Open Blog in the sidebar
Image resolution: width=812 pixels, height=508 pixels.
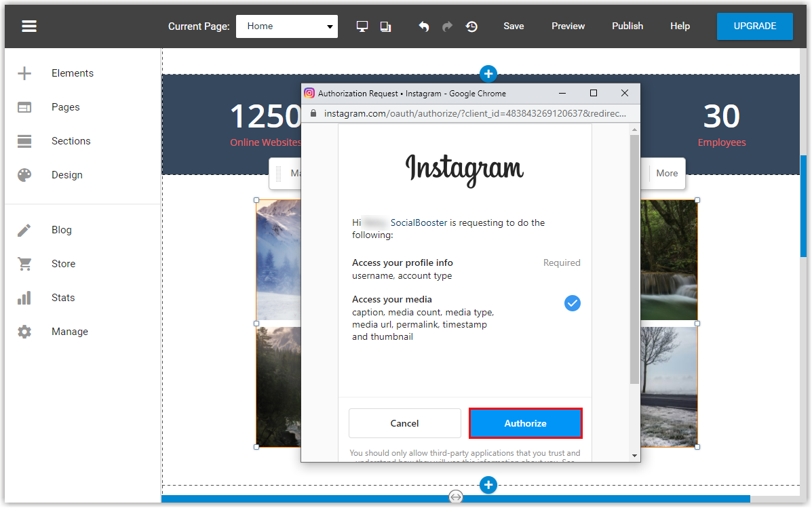[62, 230]
